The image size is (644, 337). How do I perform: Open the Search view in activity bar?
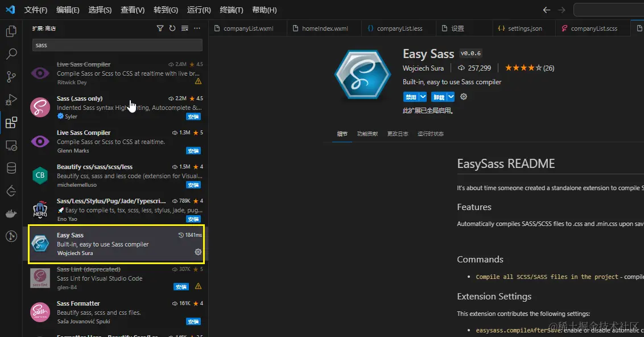[11, 54]
